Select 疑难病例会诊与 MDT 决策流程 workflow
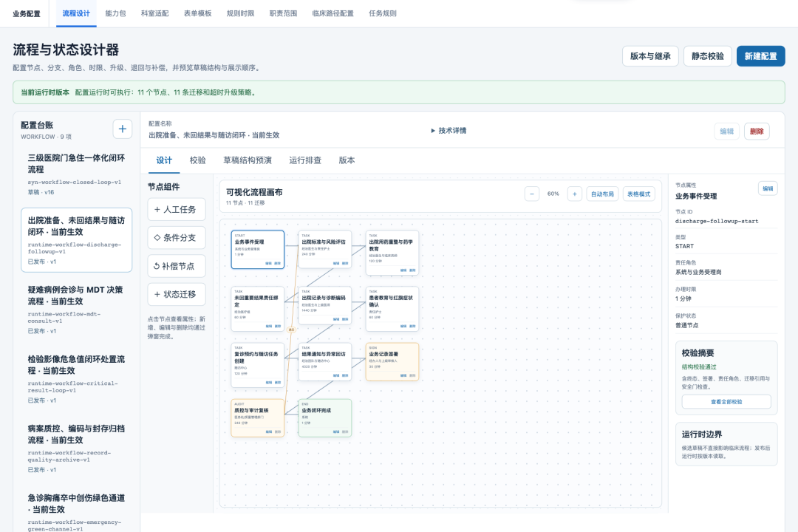Viewport: 798px width, 532px height. (76, 310)
